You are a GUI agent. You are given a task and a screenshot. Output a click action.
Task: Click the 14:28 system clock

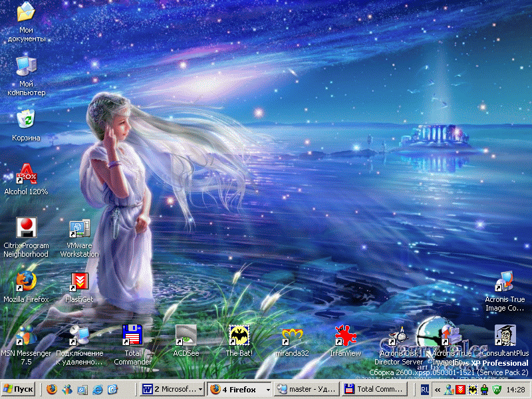(516, 390)
